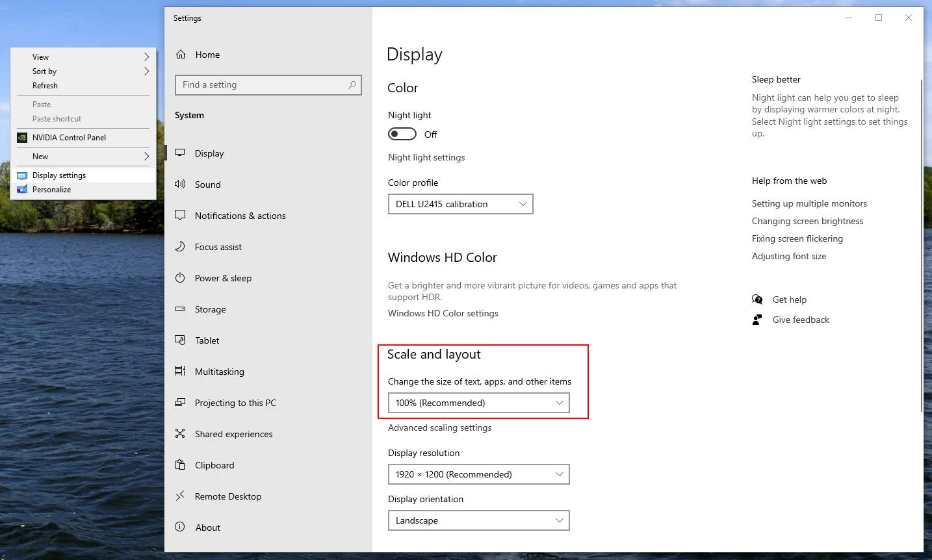Open Adjusting font size help link
The width and height of the screenshot is (932, 560).
(789, 256)
